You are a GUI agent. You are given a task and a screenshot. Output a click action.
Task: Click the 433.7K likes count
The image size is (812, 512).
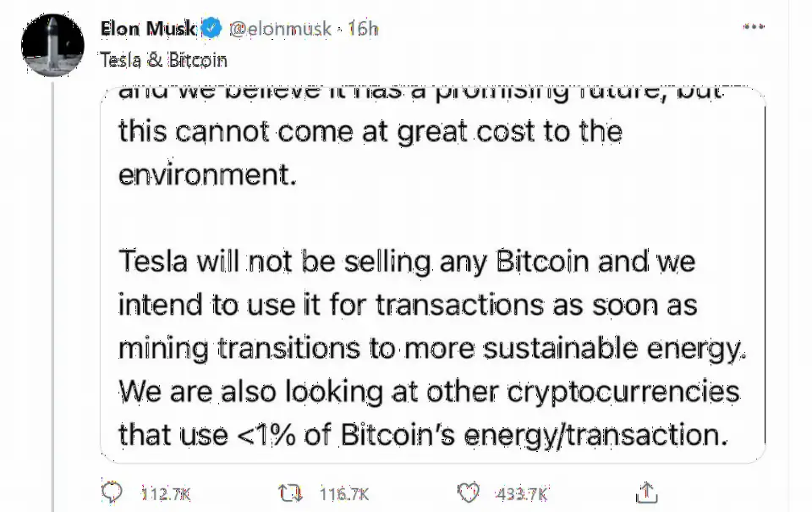(522, 494)
